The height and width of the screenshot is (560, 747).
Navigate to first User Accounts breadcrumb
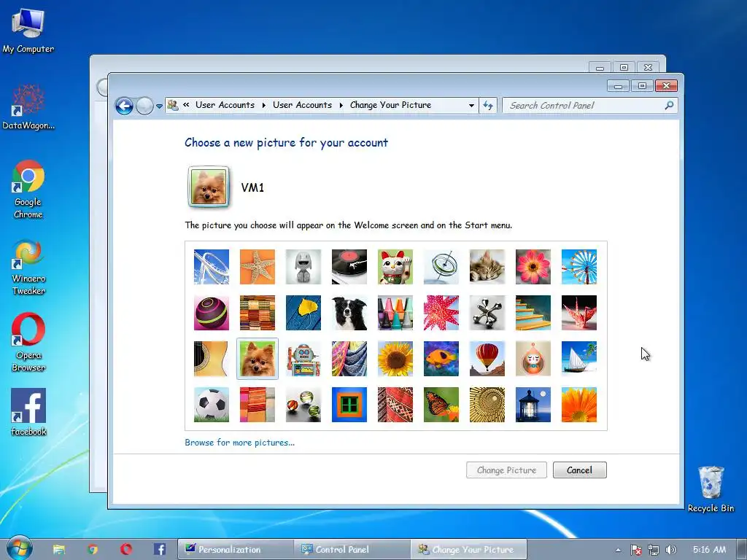tap(225, 105)
